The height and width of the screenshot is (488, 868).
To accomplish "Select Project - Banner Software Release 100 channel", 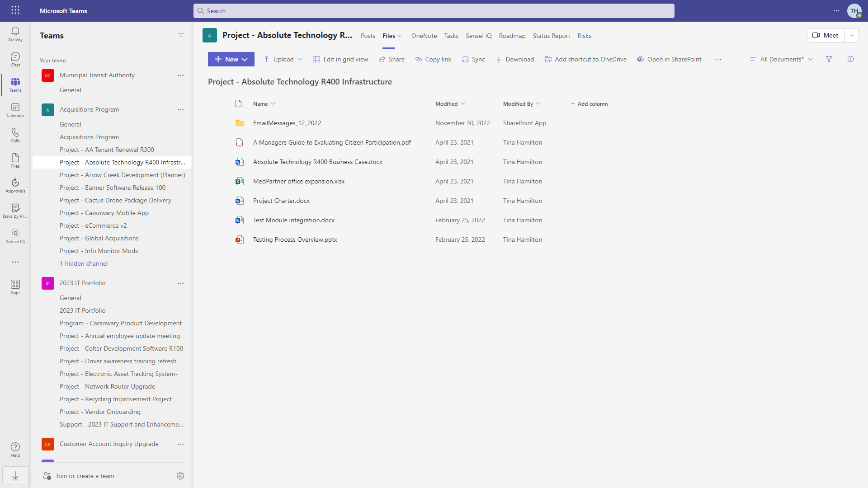I will pyautogui.click(x=113, y=188).
